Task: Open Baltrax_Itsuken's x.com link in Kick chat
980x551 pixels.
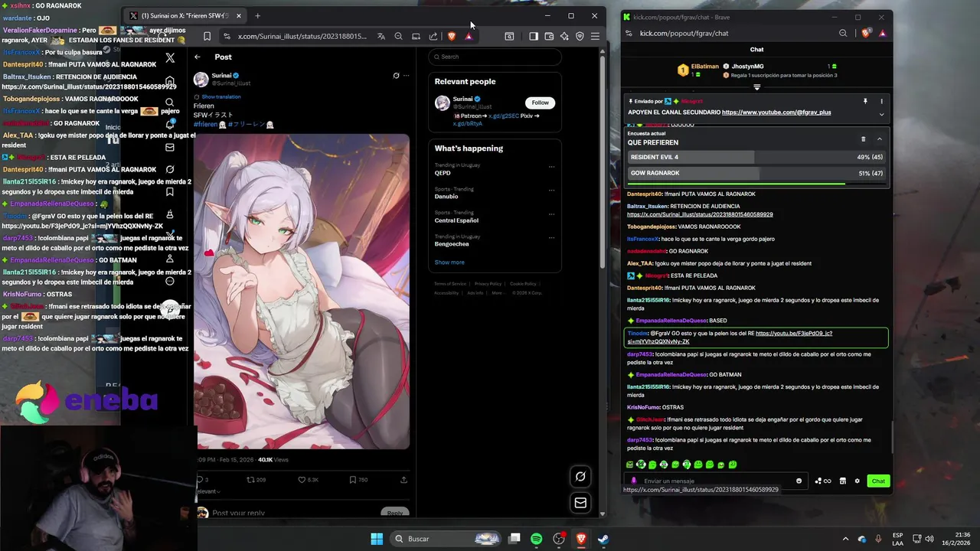Action: [x=700, y=214]
